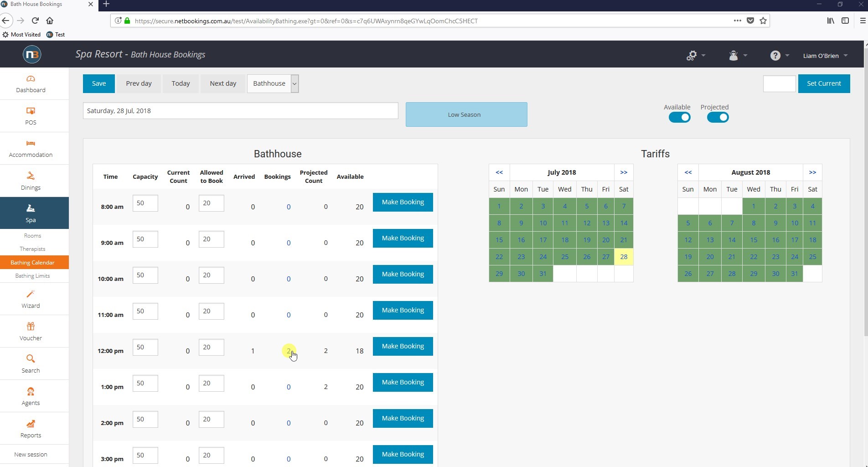Open a new browser tab
The height and width of the screenshot is (467, 868).
[x=106, y=4]
